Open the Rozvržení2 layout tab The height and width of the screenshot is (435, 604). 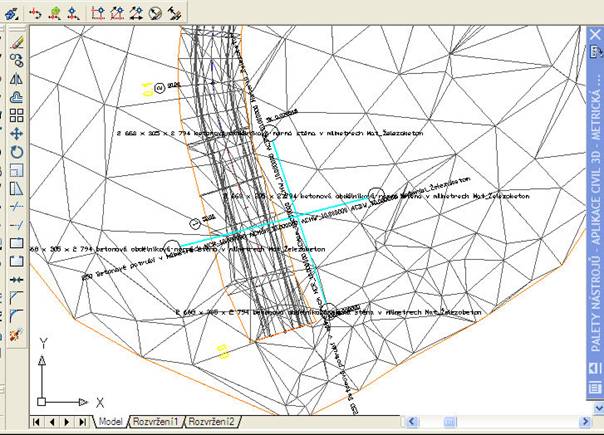click(211, 422)
